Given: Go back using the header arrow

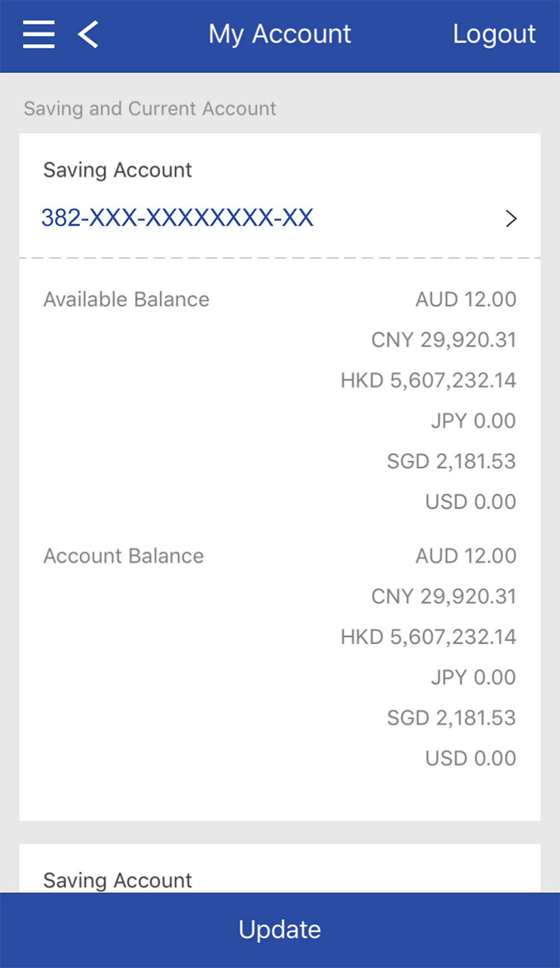Looking at the screenshot, I should coord(88,34).
